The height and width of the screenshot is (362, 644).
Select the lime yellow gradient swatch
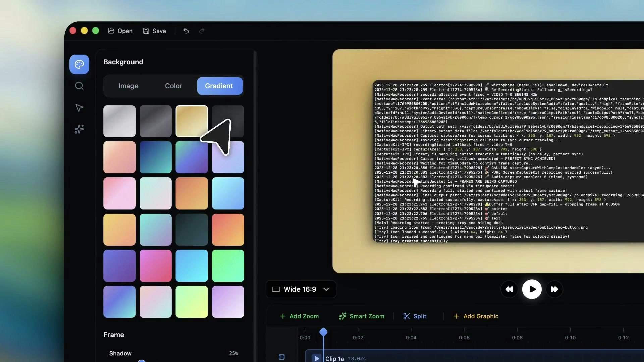click(x=192, y=302)
